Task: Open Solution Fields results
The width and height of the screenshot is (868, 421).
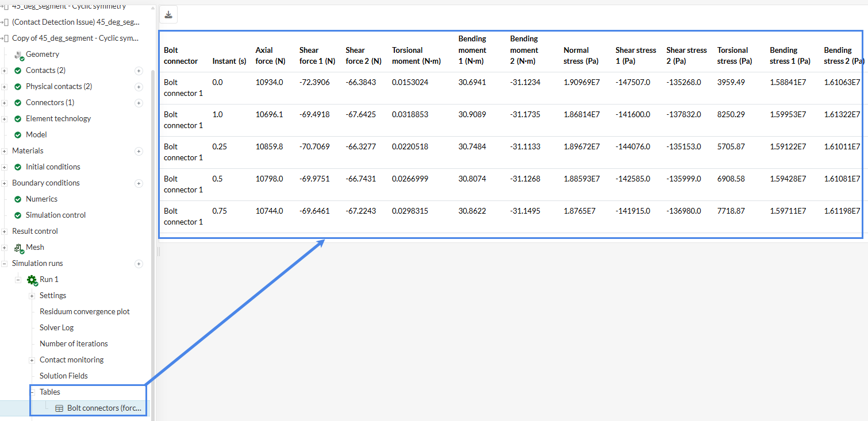Action: tap(63, 376)
